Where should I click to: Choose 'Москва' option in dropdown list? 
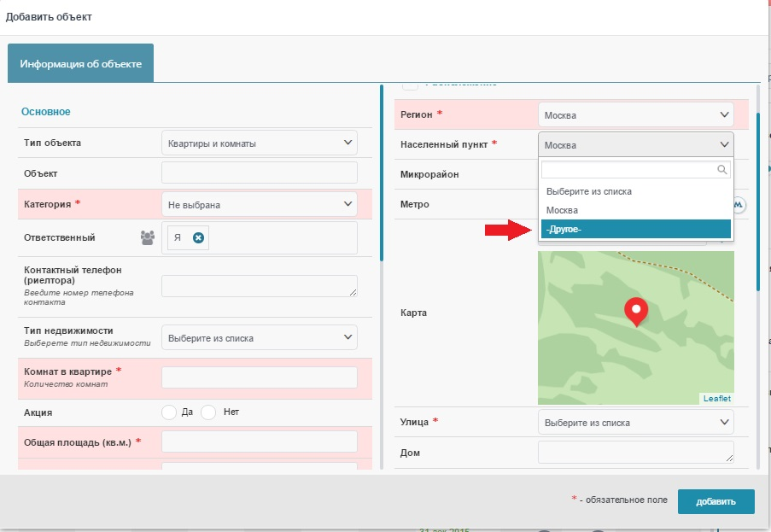[636, 210]
